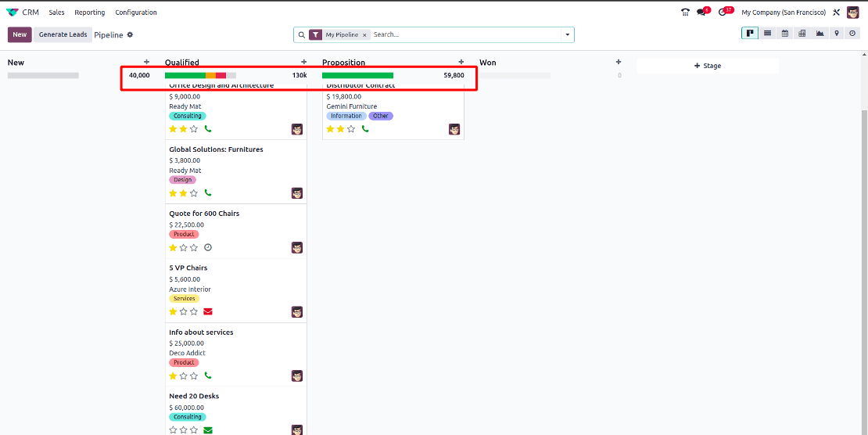The height and width of the screenshot is (435, 868).
Task: Set third star on Quote for 600 Chairs
Action: pos(194,248)
